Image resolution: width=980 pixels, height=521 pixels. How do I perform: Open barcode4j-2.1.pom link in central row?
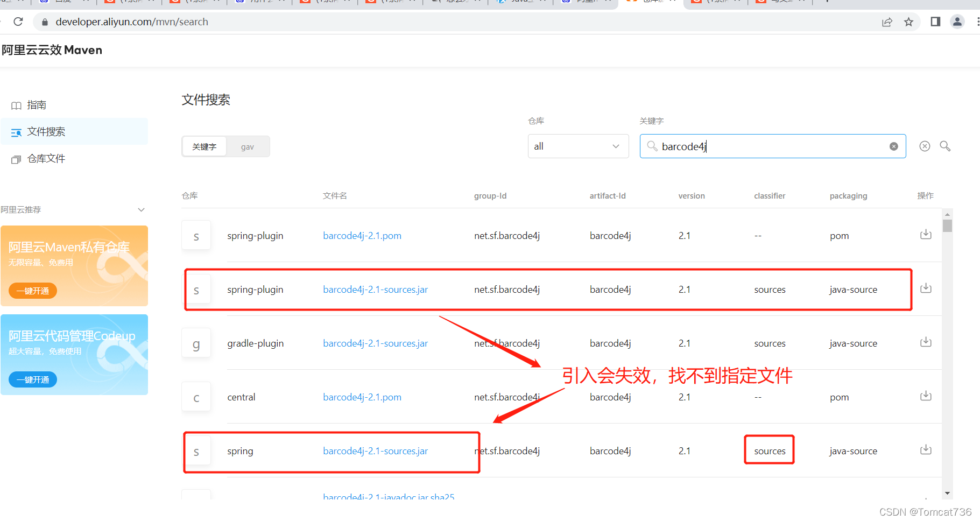coord(362,397)
